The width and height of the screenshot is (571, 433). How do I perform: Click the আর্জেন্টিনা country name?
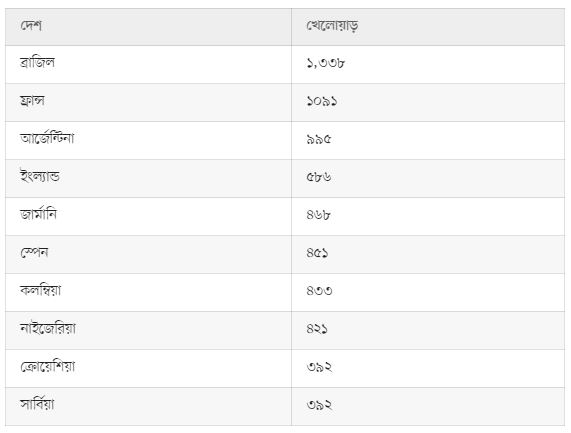coord(47,138)
